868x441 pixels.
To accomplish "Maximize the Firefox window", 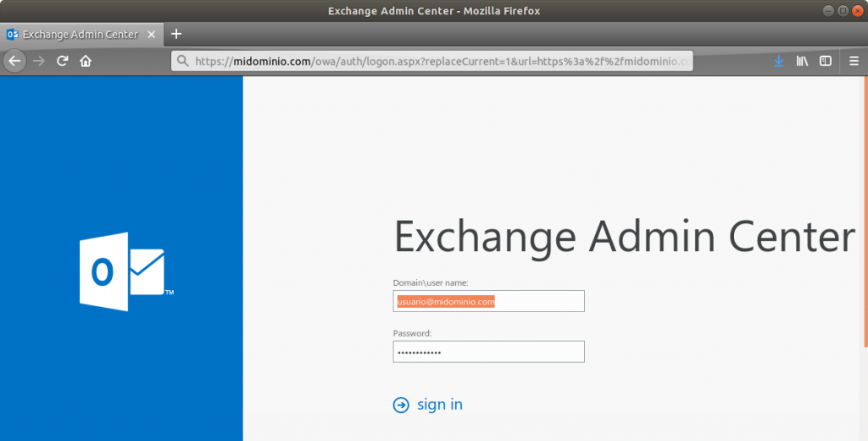I will tap(843, 11).
